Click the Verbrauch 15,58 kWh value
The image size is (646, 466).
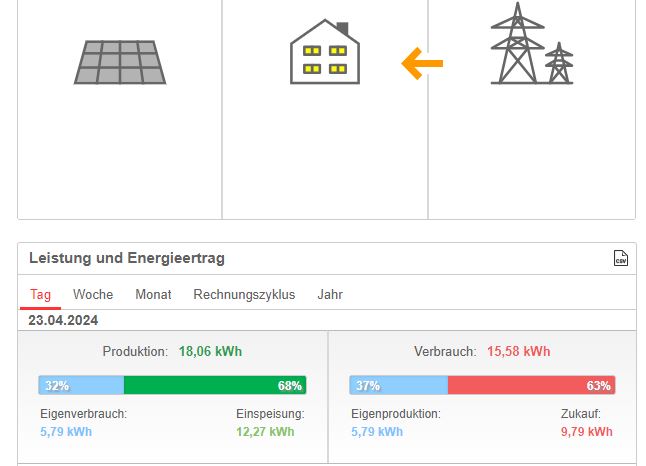point(519,351)
